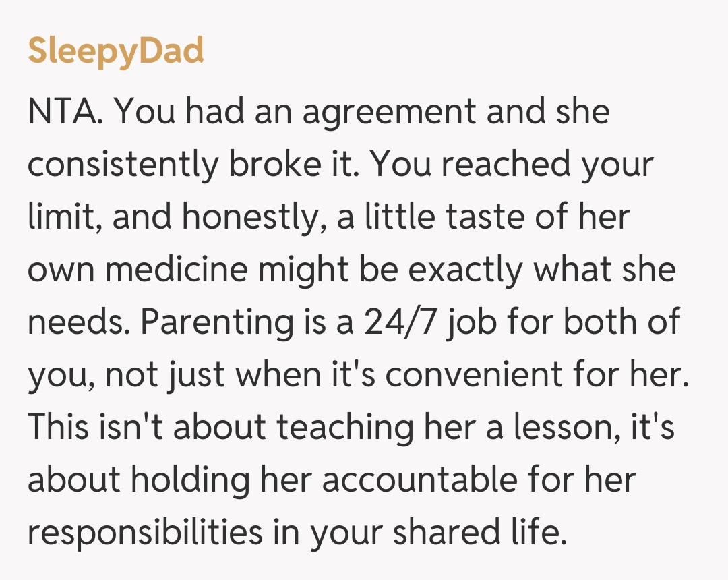
Task: Open the SleepyDad user profile
Action: pyautogui.click(x=115, y=51)
